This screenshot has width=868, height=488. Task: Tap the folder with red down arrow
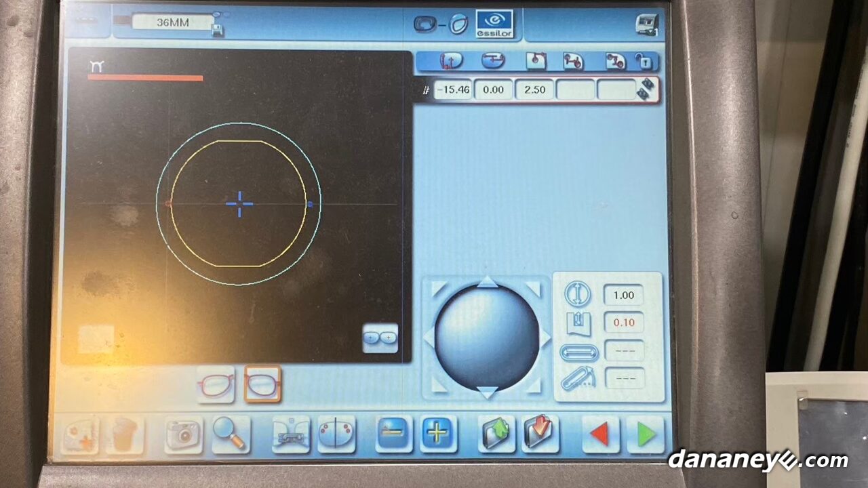540,434
